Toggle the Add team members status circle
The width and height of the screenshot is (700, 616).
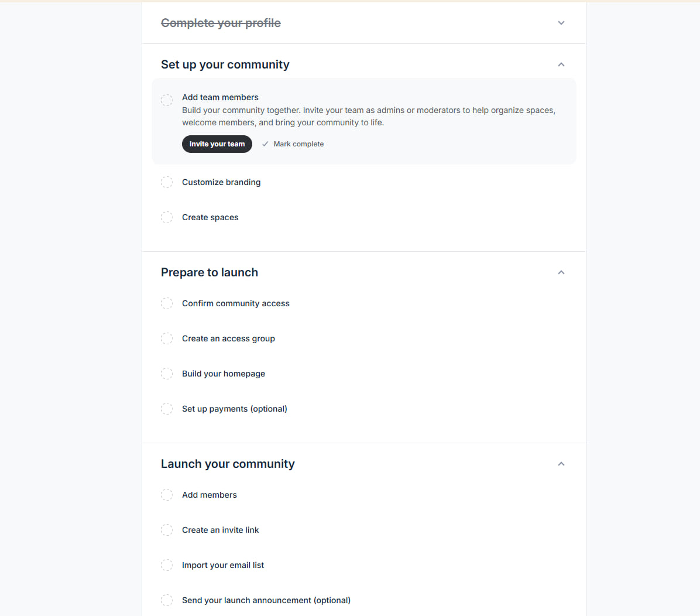pos(167,100)
